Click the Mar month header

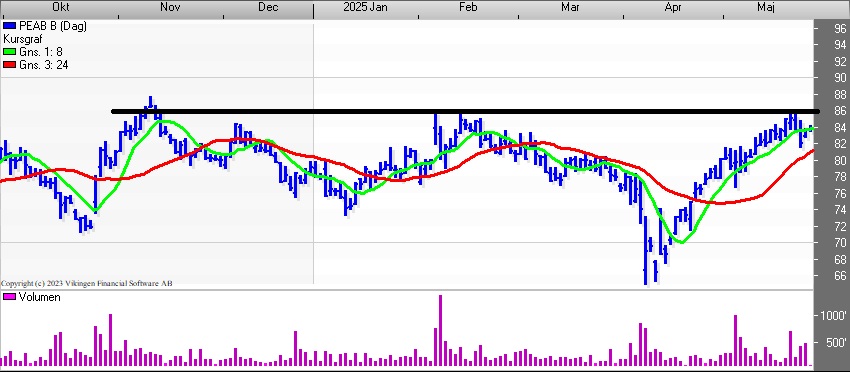[570, 7]
